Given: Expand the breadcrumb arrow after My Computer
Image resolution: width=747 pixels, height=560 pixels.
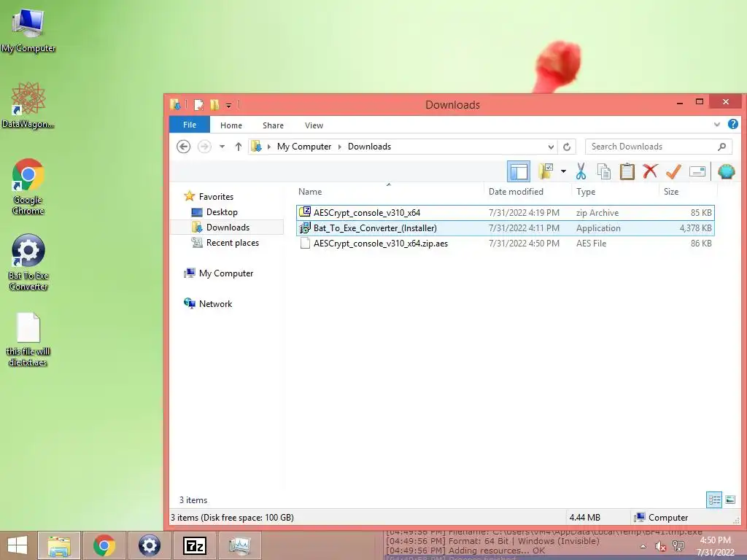Looking at the screenshot, I should 340,147.
